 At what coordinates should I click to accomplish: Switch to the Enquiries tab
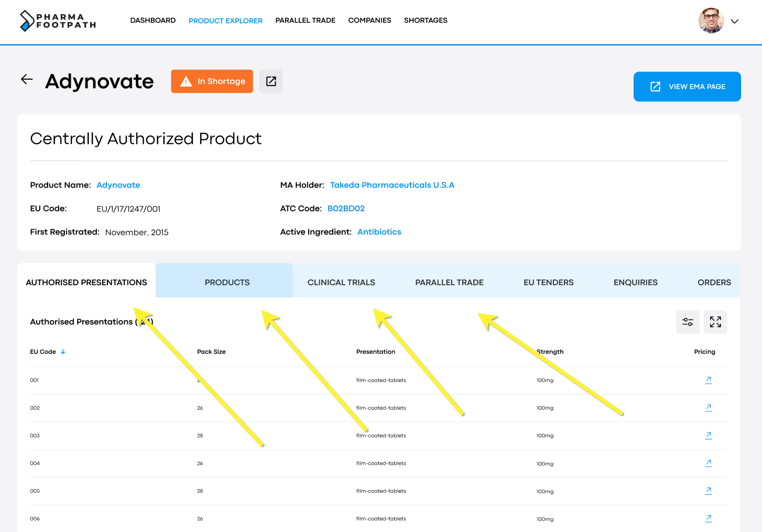(636, 283)
